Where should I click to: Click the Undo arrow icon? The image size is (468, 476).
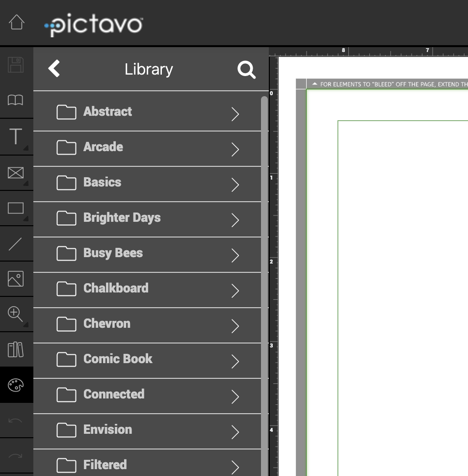point(15,421)
